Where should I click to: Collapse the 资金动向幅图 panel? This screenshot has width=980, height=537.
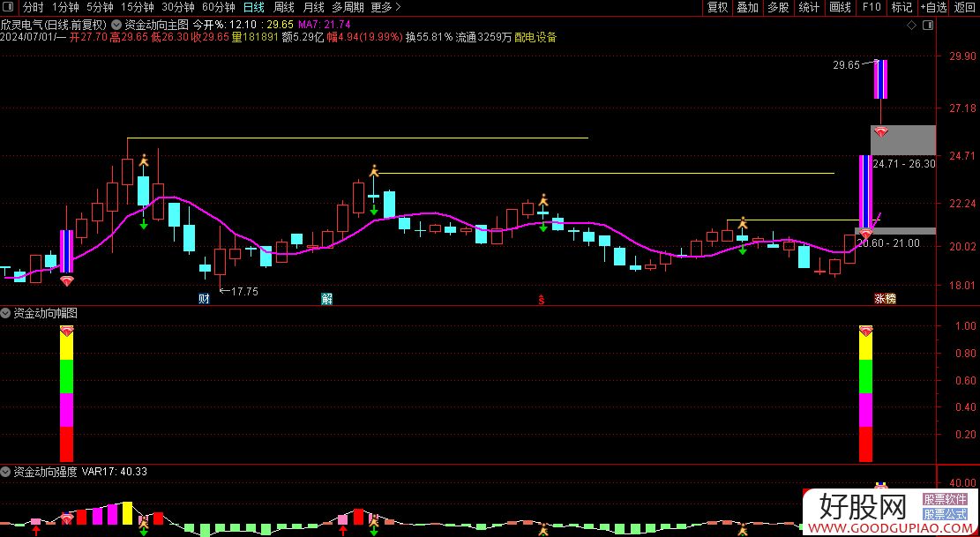click(x=6, y=313)
